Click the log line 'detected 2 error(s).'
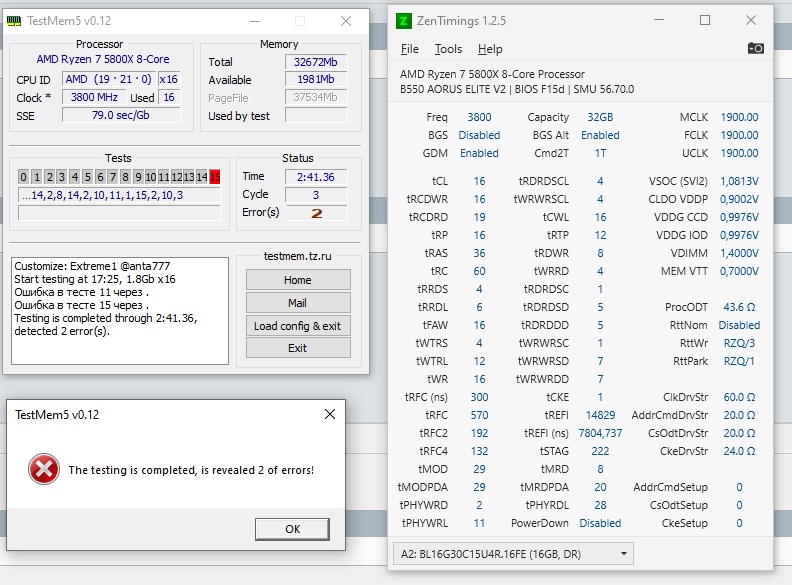 (62, 331)
